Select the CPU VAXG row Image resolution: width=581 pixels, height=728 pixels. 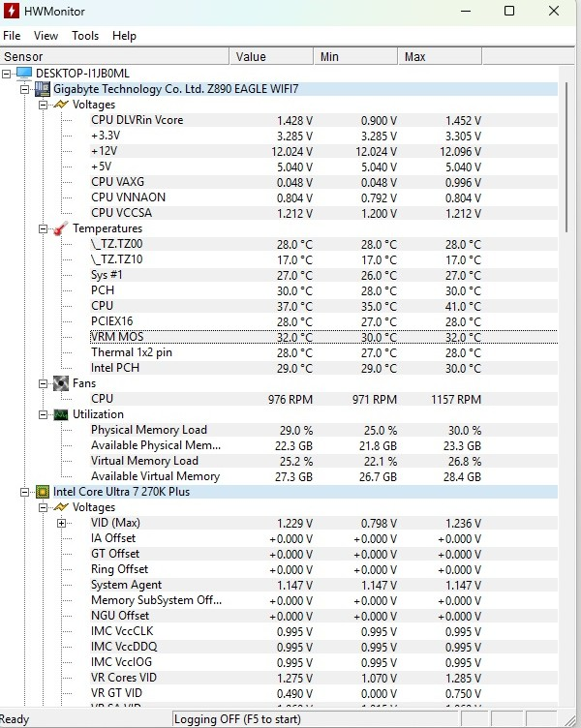click(x=323, y=182)
